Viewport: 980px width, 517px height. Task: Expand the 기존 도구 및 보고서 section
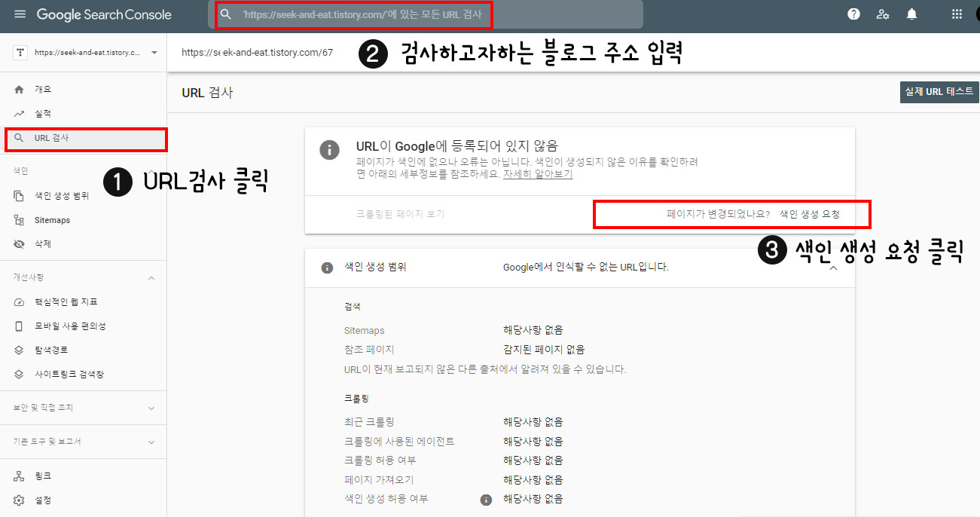(151, 442)
